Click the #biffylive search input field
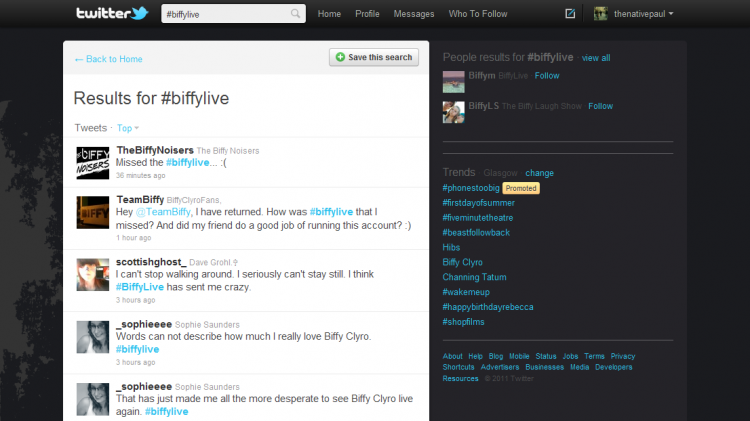Image resolution: width=750 pixels, height=421 pixels. click(x=233, y=13)
